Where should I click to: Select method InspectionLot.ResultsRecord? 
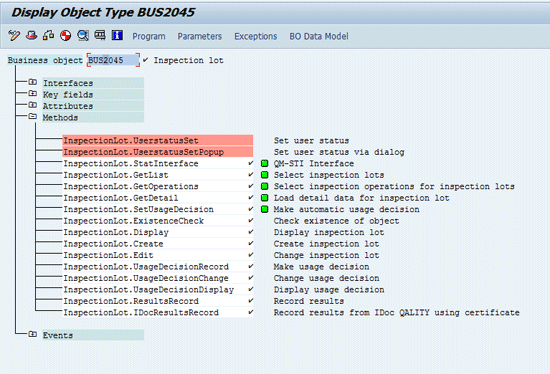[x=158, y=301]
